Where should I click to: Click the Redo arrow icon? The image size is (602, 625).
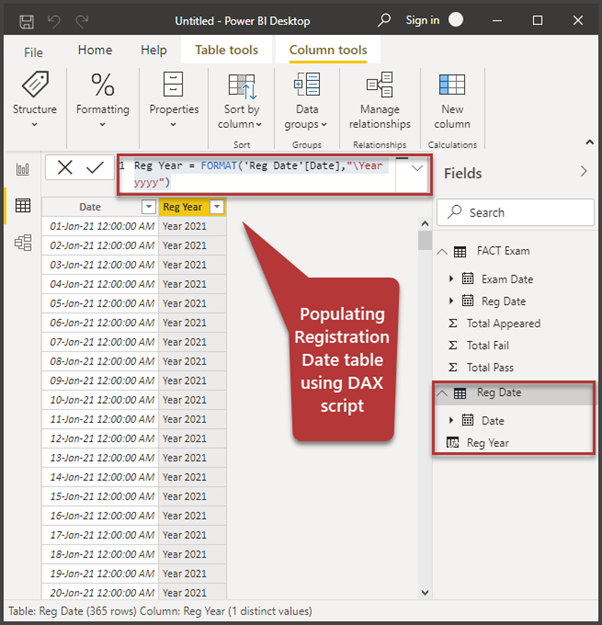click(x=82, y=21)
